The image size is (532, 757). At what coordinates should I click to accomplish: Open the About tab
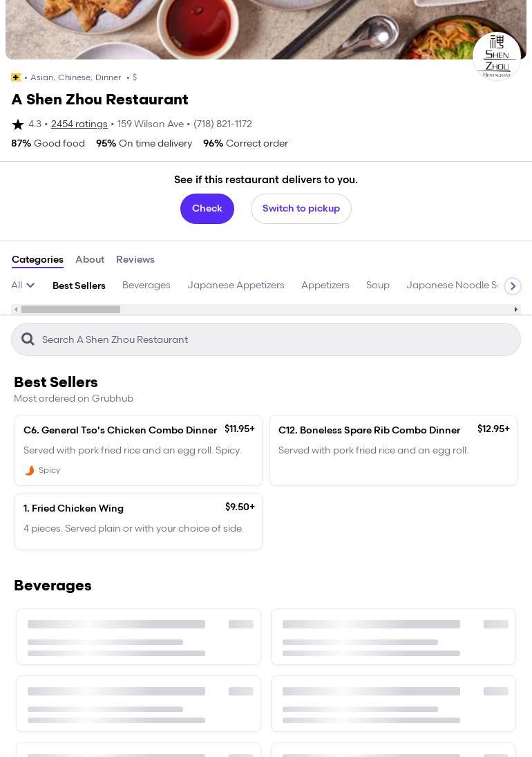(x=90, y=259)
